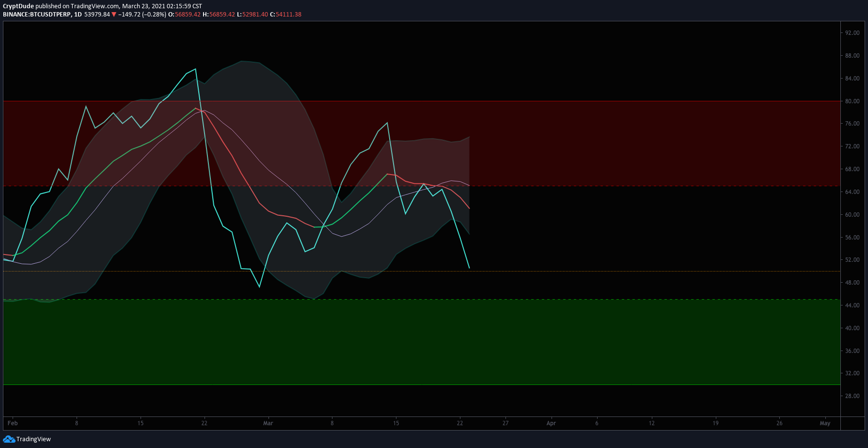Screen dimensions: 868x448
Task: Click the Apr label on time axis
Action: coord(551,423)
